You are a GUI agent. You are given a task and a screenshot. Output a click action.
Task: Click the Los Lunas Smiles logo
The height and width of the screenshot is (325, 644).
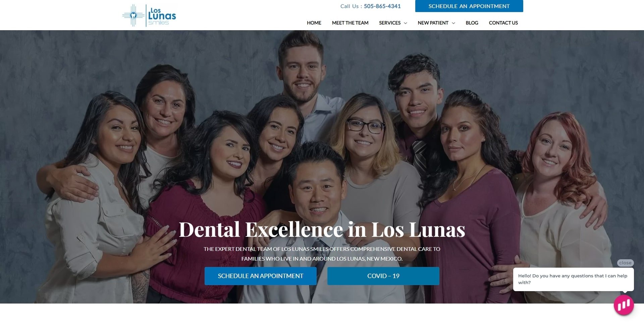149,15
